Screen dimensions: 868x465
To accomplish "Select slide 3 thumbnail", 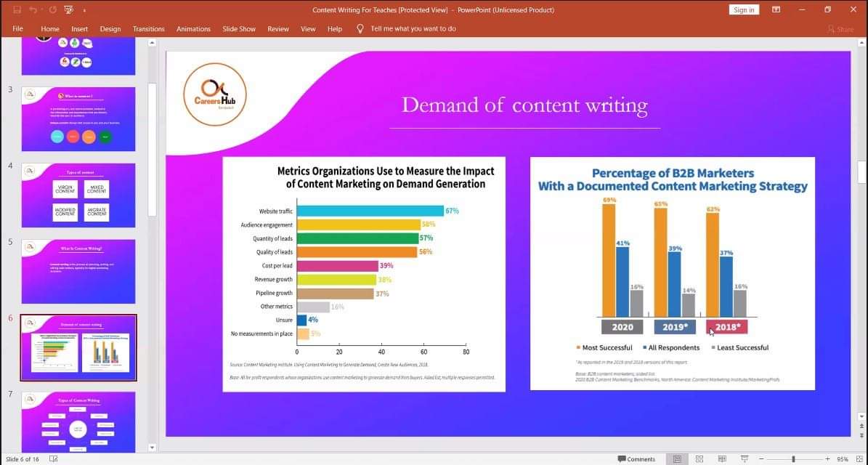I will 78,119.
